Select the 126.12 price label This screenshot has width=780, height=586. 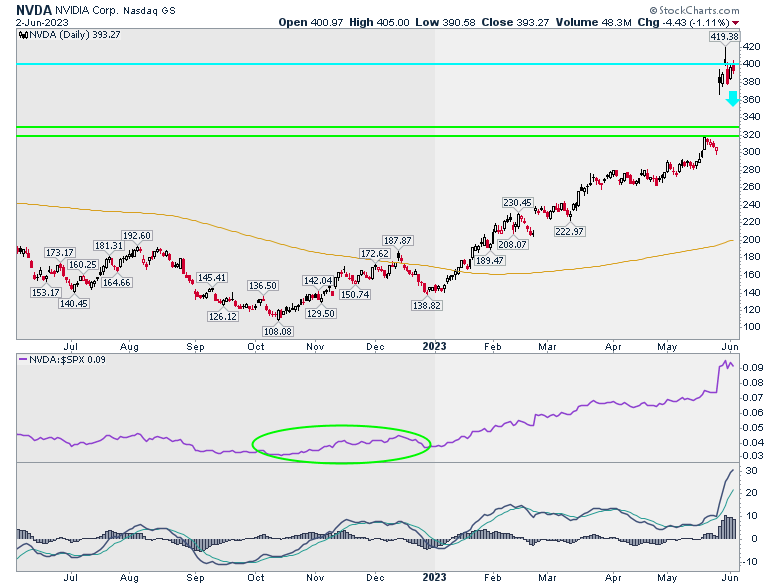[x=222, y=316]
